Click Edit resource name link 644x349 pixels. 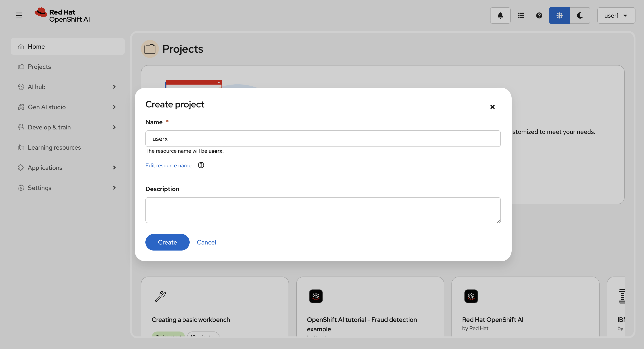coord(168,165)
